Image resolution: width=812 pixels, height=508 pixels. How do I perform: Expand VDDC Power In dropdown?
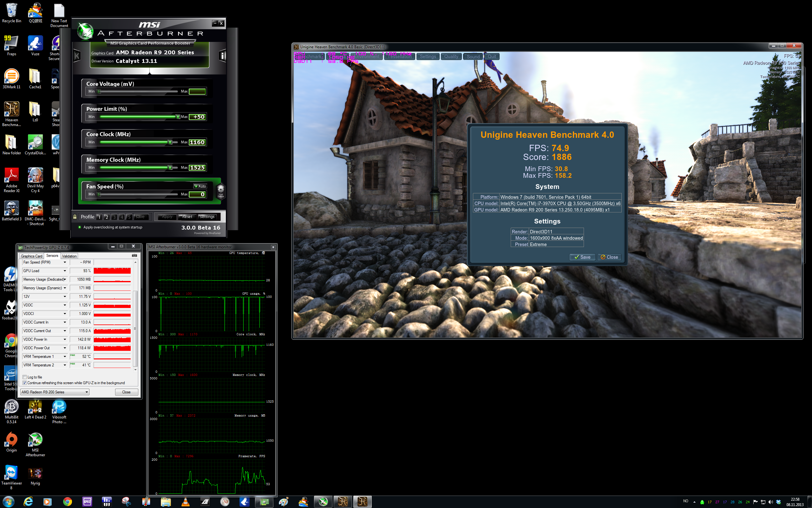click(x=65, y=339)
